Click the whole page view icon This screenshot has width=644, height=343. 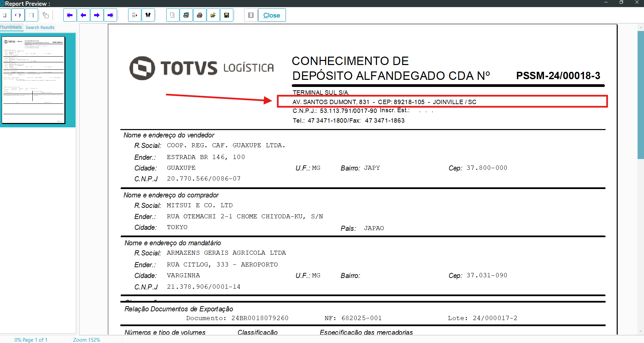click(5, 15)
